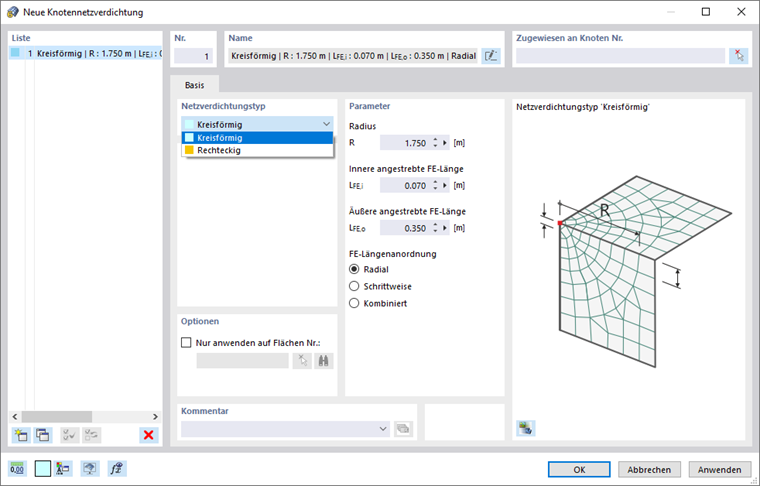Click the preview image settings icon
760x486 pixels.
(526, 428)
